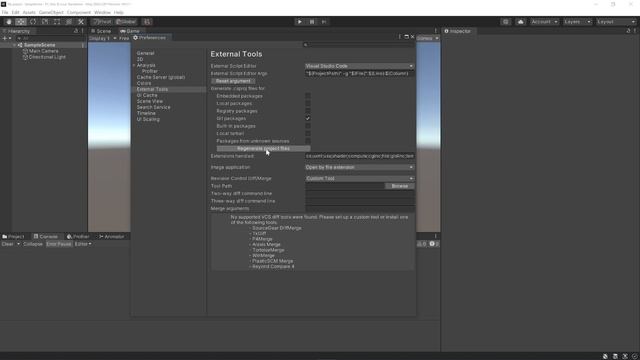Open the Animator tab

pyautogui.click(x=111, y=236)
